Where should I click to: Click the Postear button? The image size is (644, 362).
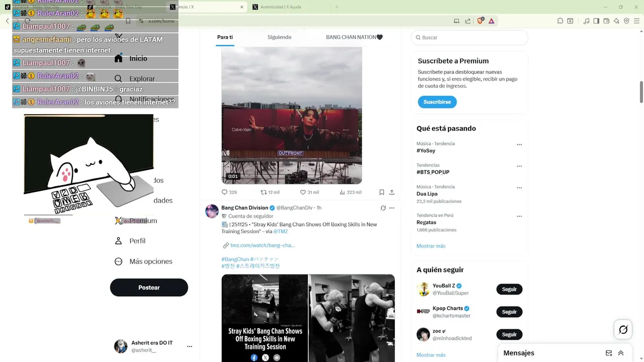(149, 288)
